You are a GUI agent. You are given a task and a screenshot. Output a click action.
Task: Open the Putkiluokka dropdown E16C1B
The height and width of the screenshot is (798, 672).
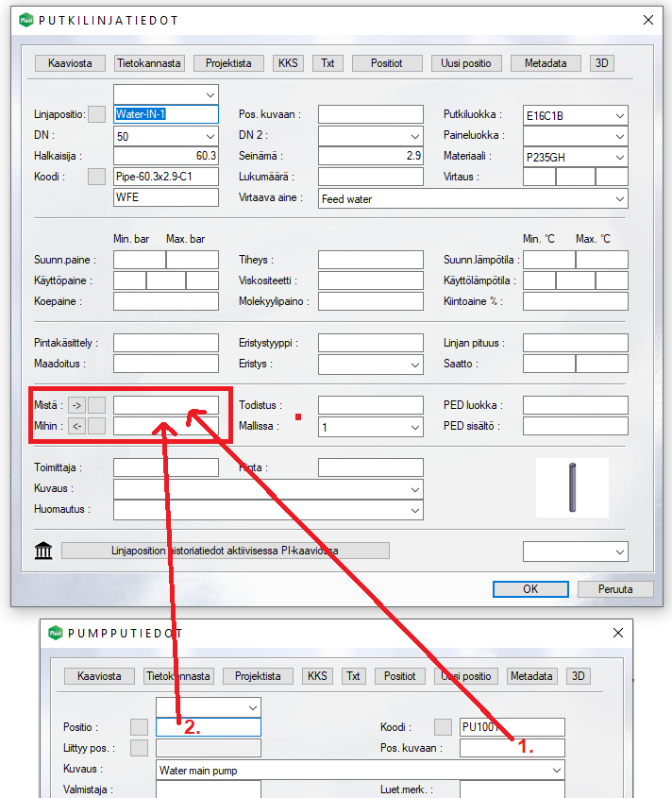pos(576,115)
